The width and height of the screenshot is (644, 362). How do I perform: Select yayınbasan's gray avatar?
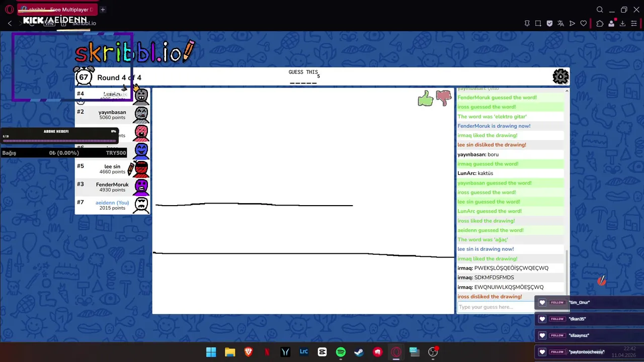141,115
